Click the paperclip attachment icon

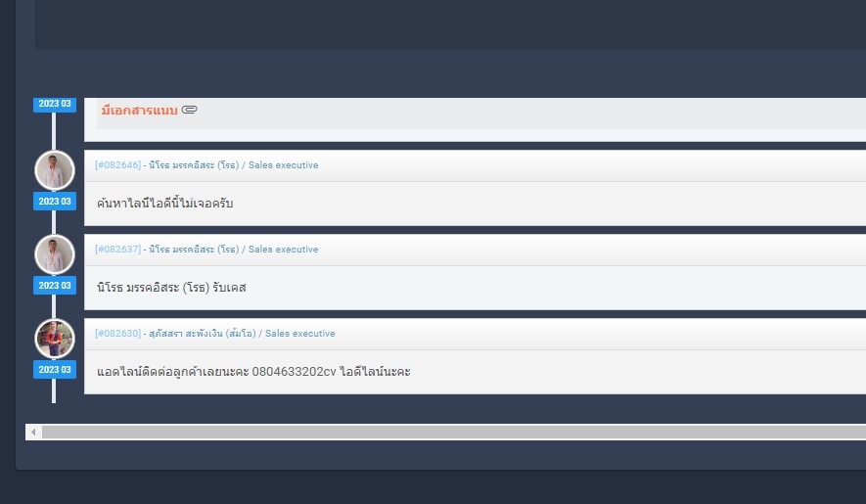coord(190,110)
